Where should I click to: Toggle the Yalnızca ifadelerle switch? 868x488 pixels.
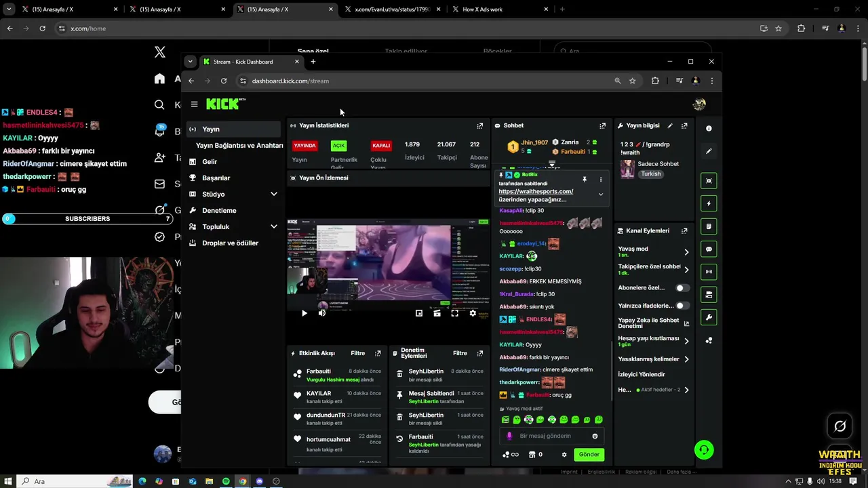(682, 306)
